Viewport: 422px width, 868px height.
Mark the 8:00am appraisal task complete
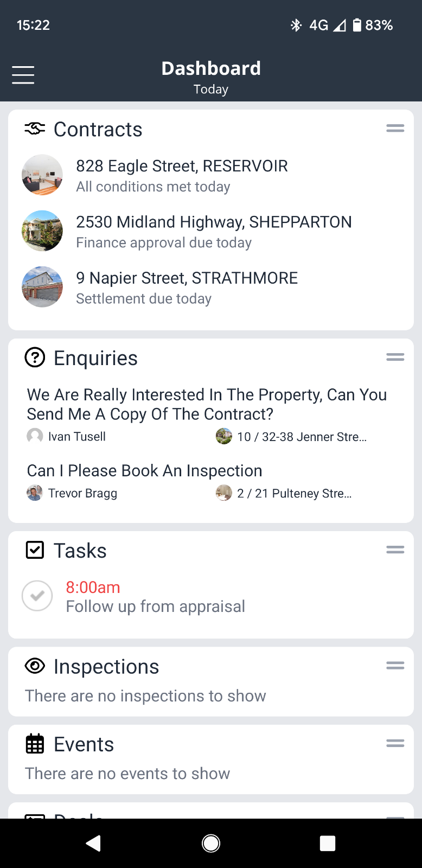[37, 596]
